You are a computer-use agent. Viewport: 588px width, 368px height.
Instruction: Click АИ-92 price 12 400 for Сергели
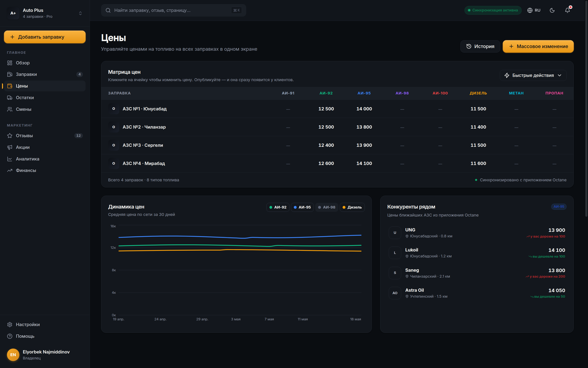click(x=326, y=145)
